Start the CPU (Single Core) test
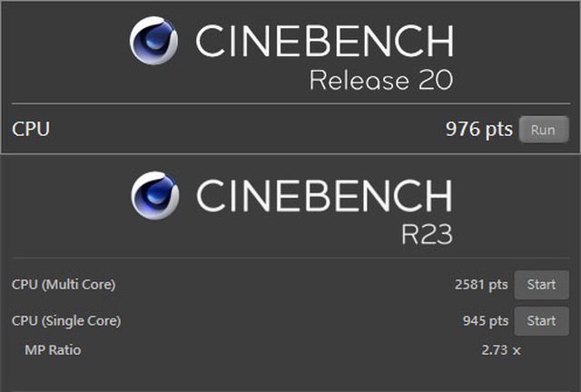Viewport: 581px width, 392px height. [x=541, y=320]
